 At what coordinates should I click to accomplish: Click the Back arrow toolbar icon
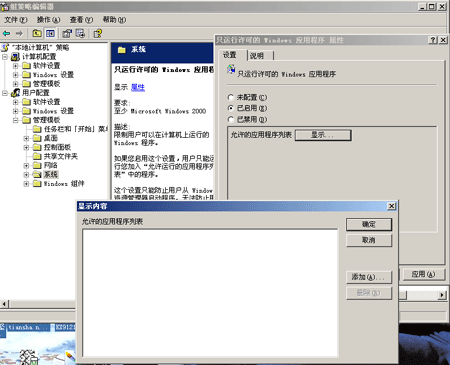point(6,33)
